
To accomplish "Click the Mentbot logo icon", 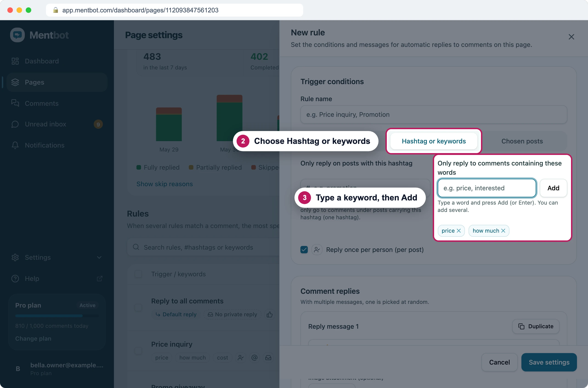I will pos(17,35).
